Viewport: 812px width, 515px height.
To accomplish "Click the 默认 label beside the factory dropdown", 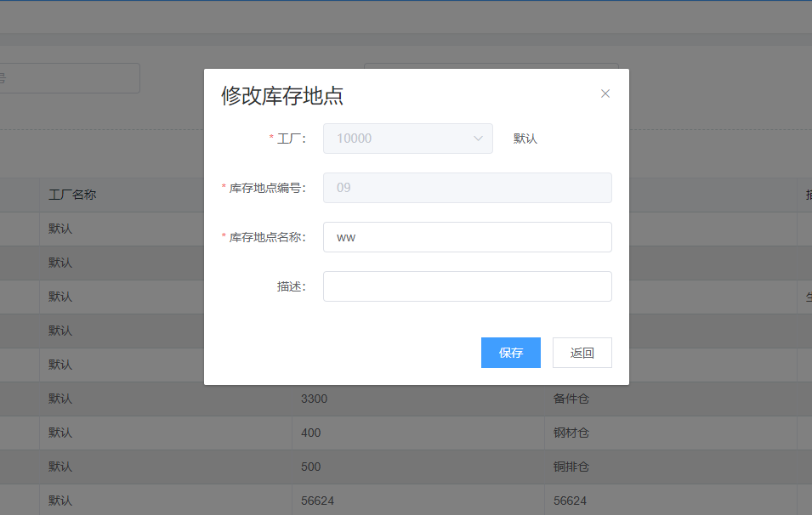I will [x=525, y=138].
